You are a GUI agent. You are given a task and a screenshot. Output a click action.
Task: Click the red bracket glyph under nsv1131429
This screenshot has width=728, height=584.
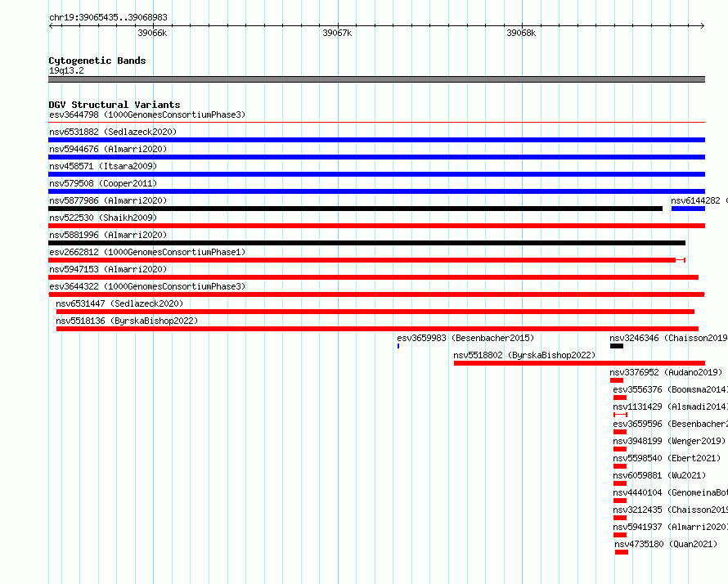620,415
